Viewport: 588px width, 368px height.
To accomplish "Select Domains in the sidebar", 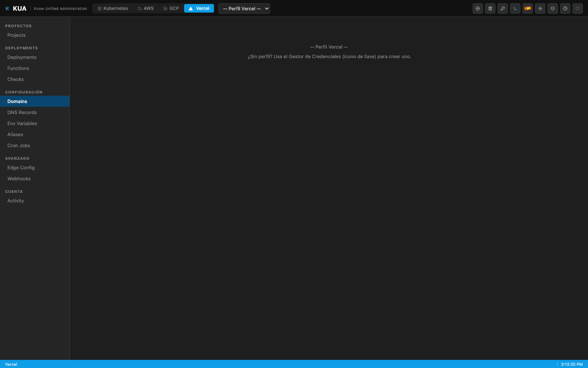I will [x=35, y=101].
